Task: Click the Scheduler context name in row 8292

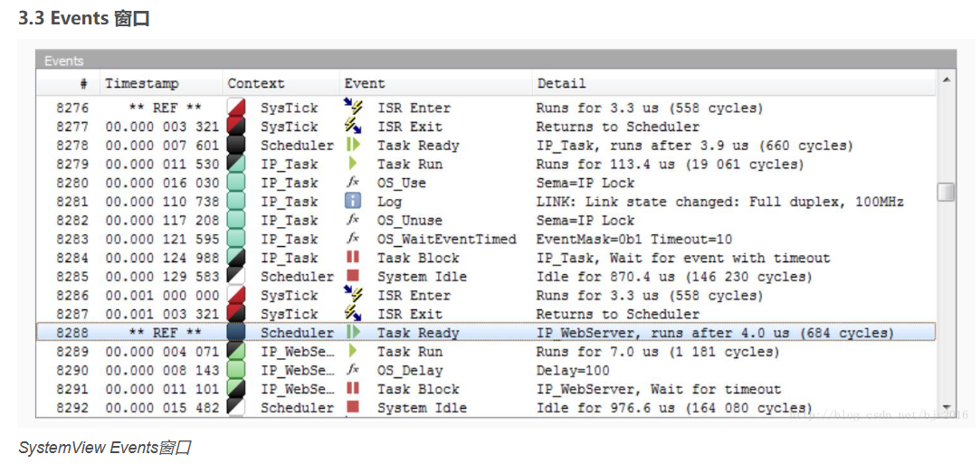Action: (x=297, y=408)
